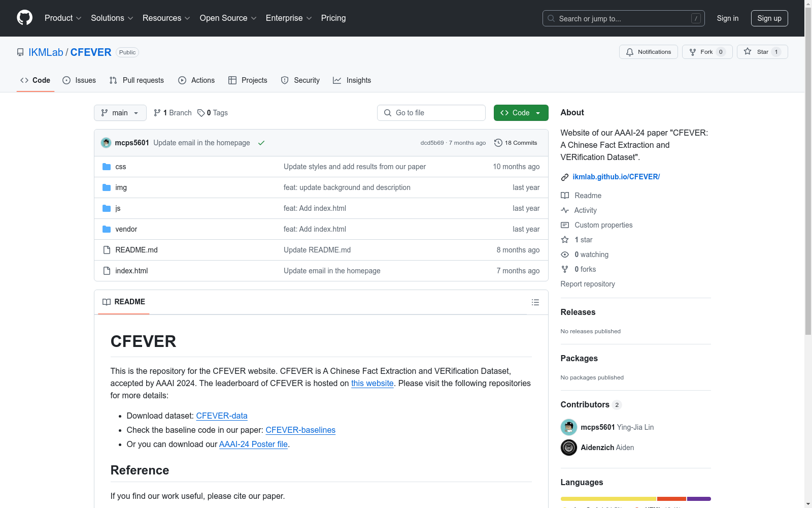Viewport: 812px width, 508px height.
Task: Click the js folder icon
Action: tap(107, 208)
